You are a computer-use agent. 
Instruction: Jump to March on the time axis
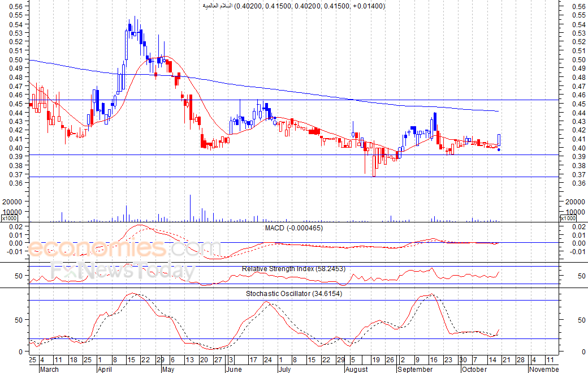(x=49, y=369)
